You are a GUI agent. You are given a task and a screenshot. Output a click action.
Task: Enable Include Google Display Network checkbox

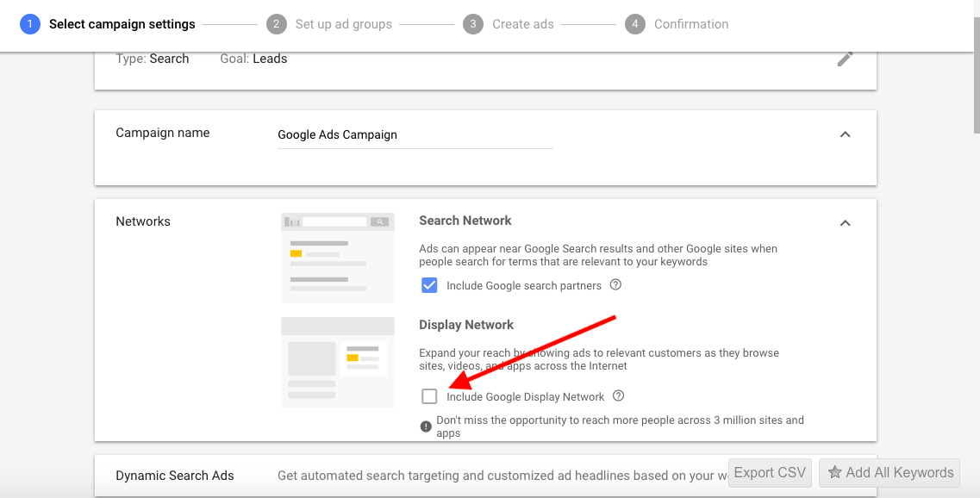(x=429, y=396)
